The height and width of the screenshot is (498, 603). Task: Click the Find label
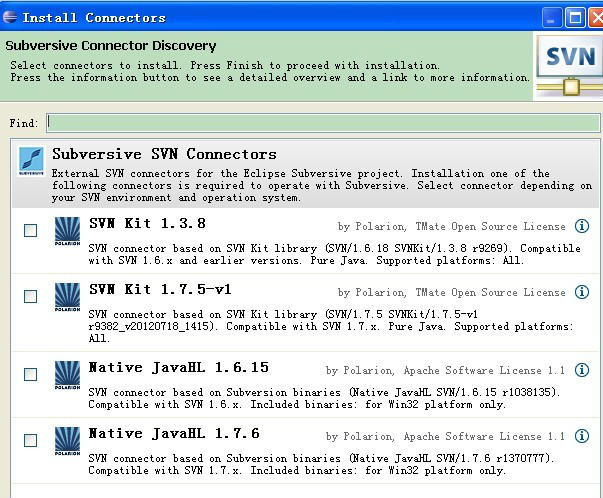pyautogui.click(x=24, y=123)
